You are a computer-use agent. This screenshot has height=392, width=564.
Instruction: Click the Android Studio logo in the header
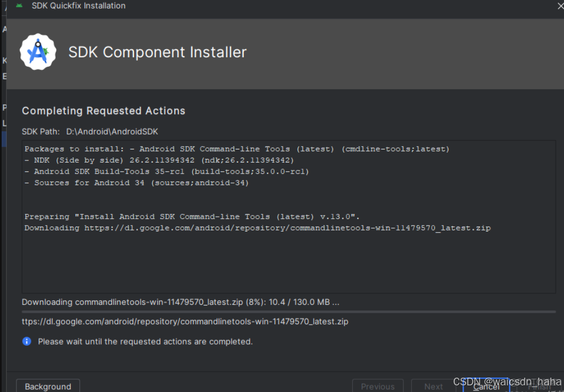37,52
